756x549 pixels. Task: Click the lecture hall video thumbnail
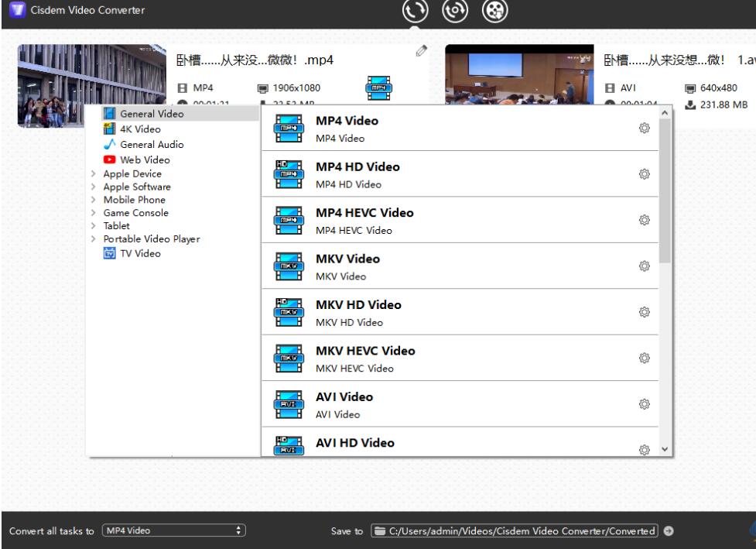click(x=519, y=74)
